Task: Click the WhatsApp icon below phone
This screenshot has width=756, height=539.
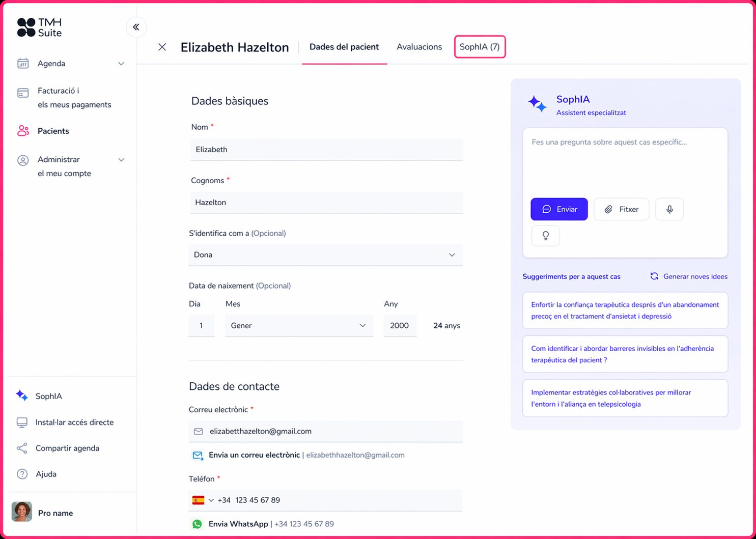Action: click(x=197, y=524)
